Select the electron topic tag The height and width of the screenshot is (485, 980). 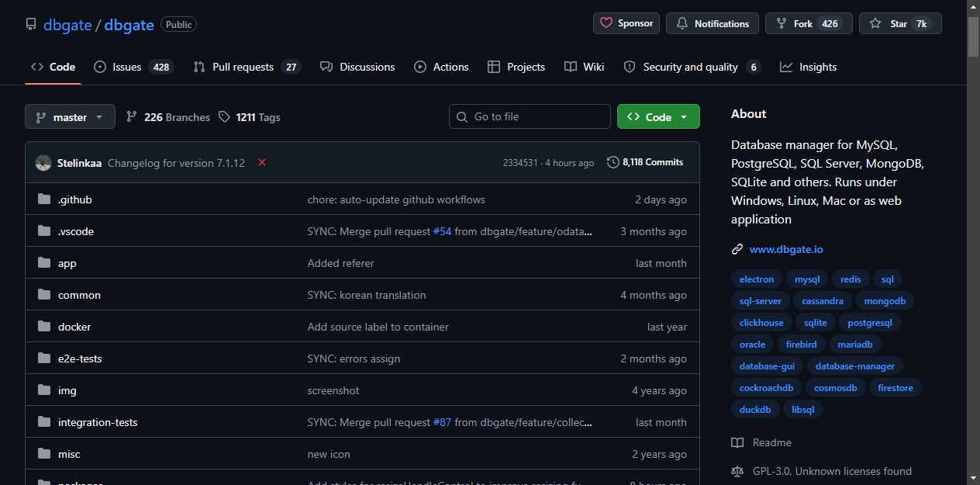tap(757, 279)
